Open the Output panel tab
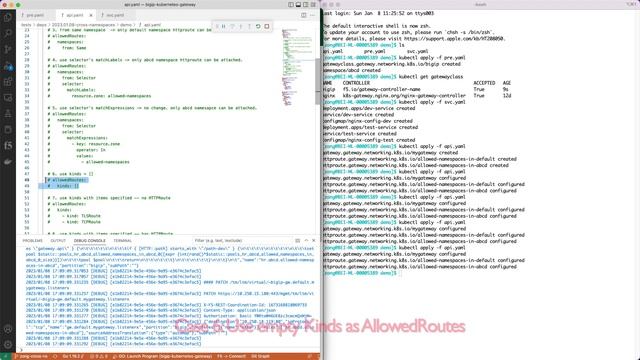This screenshot has width=640, height=360. pyautogui.click(x=58, y=241)
